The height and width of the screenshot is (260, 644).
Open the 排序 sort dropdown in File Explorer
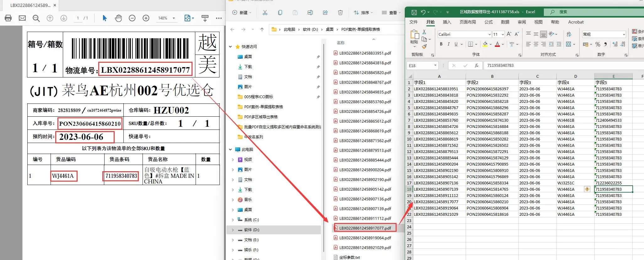point(363,13)
